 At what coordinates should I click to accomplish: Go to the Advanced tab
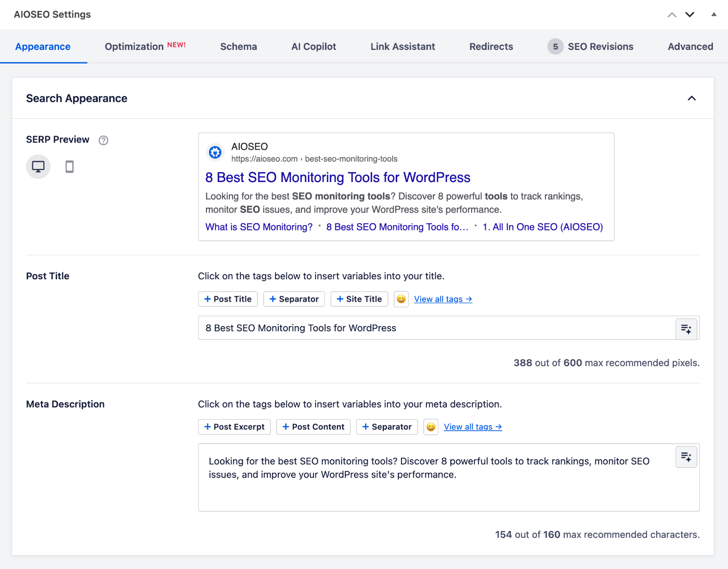coord(691,47)
